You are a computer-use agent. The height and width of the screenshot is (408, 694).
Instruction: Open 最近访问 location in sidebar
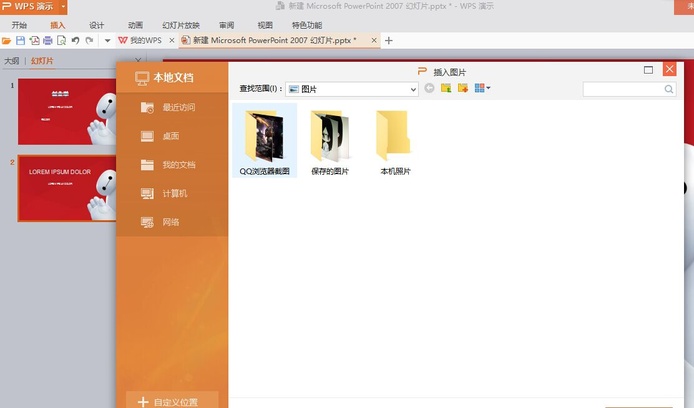[173, 107]
